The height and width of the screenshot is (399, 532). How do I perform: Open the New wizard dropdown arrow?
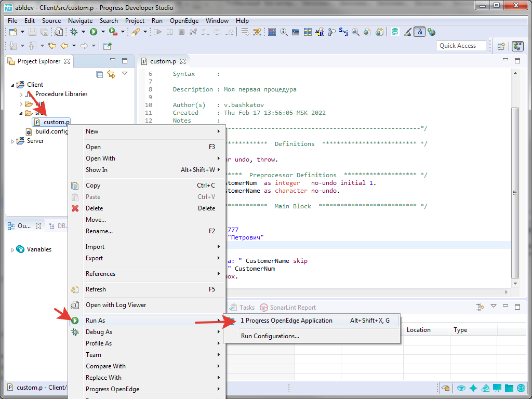click(22, 32)
